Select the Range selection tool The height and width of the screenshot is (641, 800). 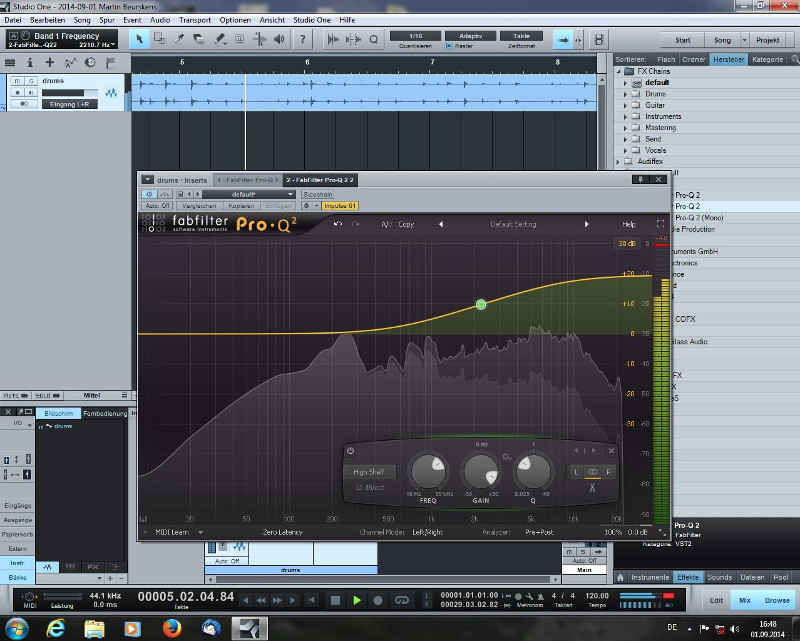tap(159, 39)
